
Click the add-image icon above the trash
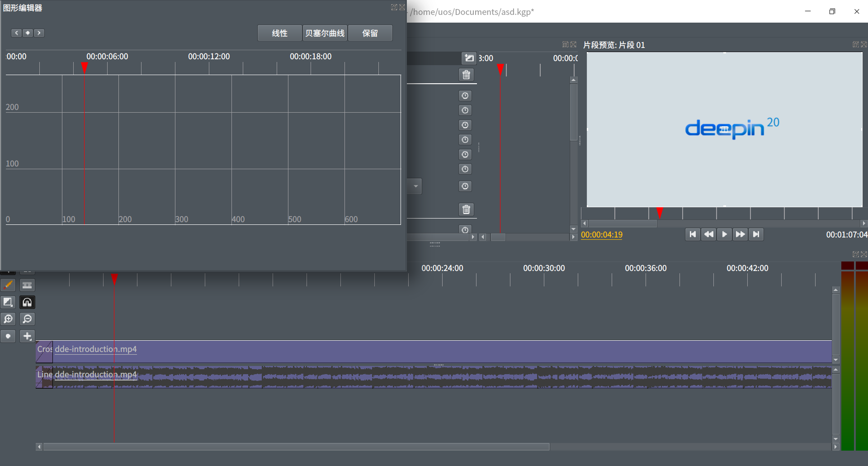click(469, 58)
